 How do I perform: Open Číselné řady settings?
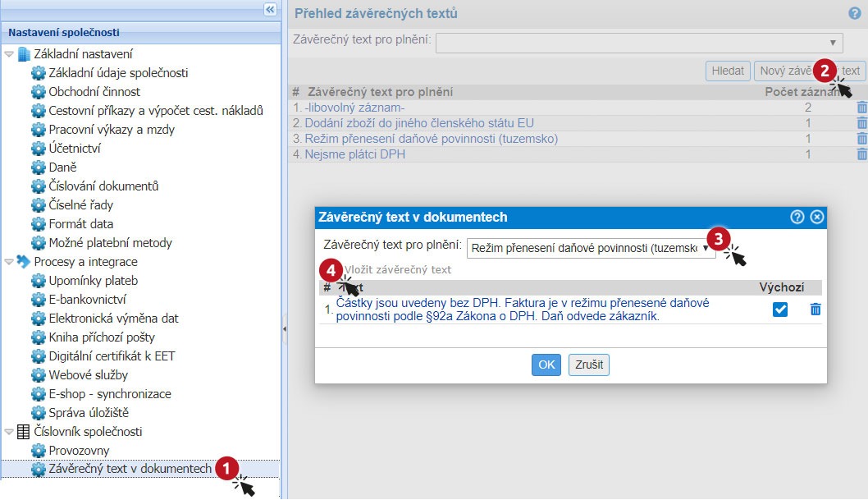pos(80,204)
